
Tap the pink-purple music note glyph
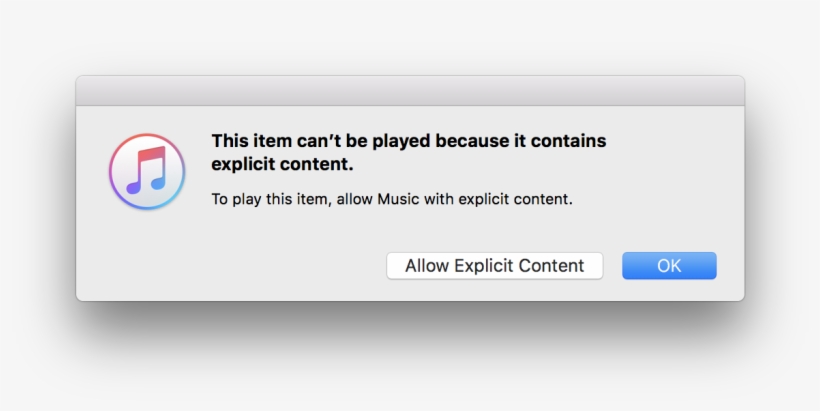pos(147,170)
